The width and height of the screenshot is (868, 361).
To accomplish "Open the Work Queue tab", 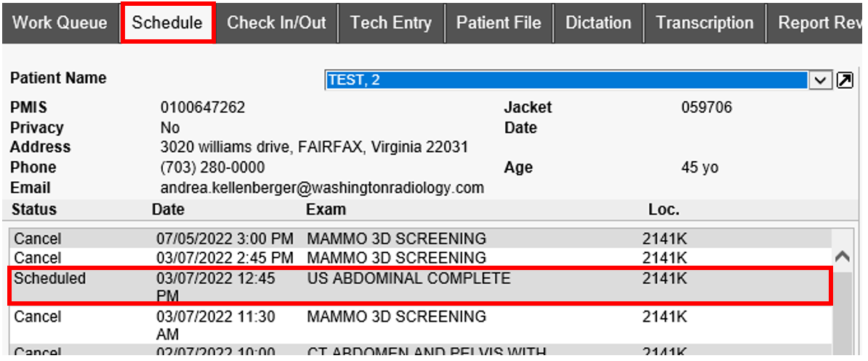I will pos(60,23).
